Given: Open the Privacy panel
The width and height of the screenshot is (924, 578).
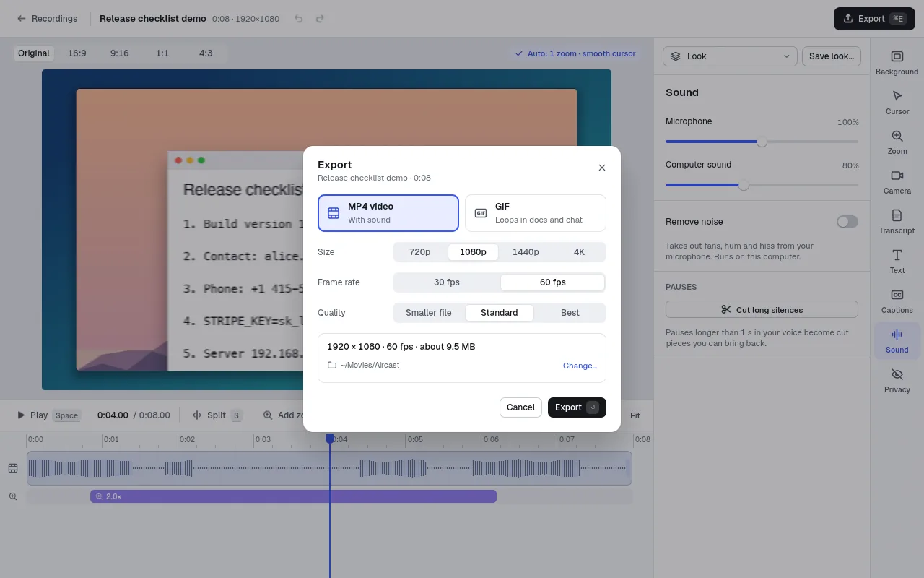Looking at the screenshot, I should (897, 381).
